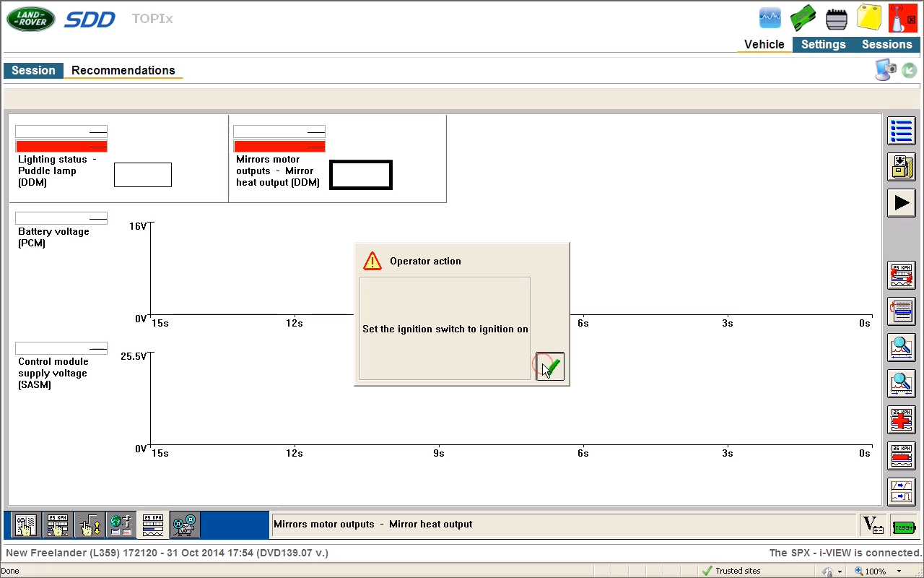Select the Session tab
Screen dimensions: 924x578
point(33,70)
